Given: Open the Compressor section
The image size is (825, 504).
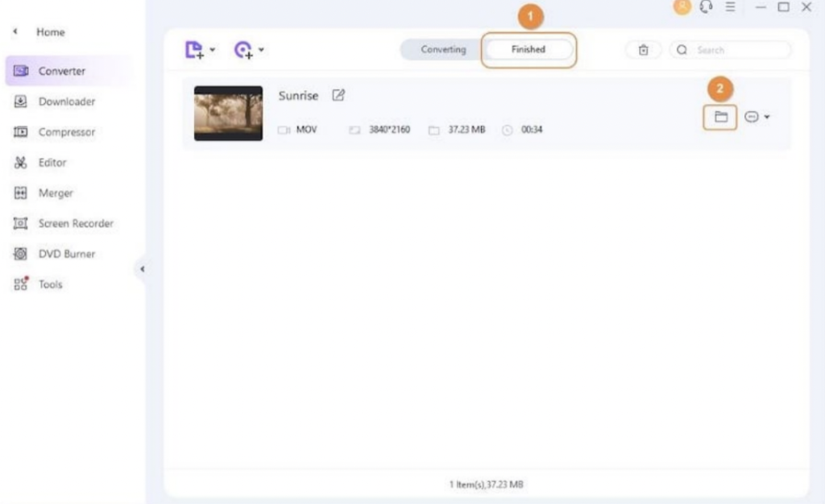Looking at the screenshot, I should click(66, 132).
